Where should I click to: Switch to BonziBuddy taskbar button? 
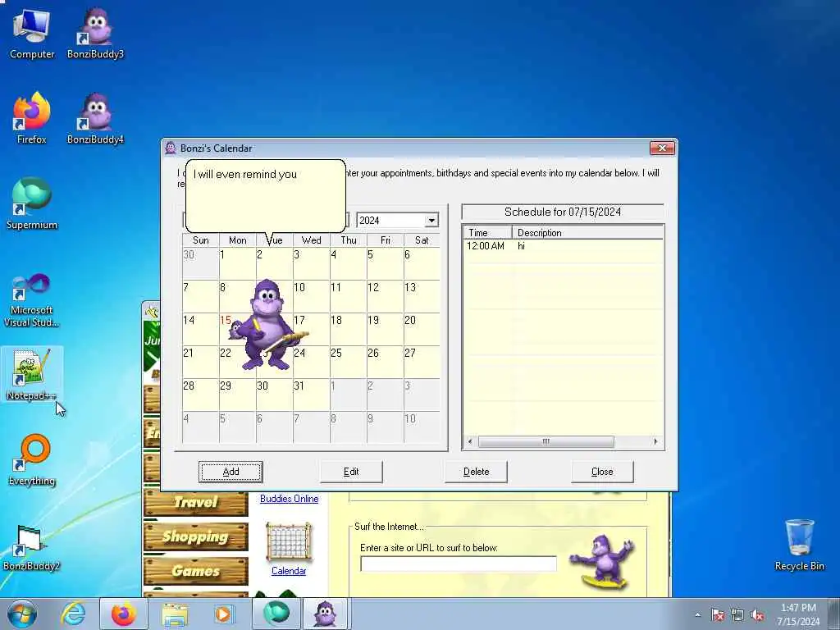326,614
